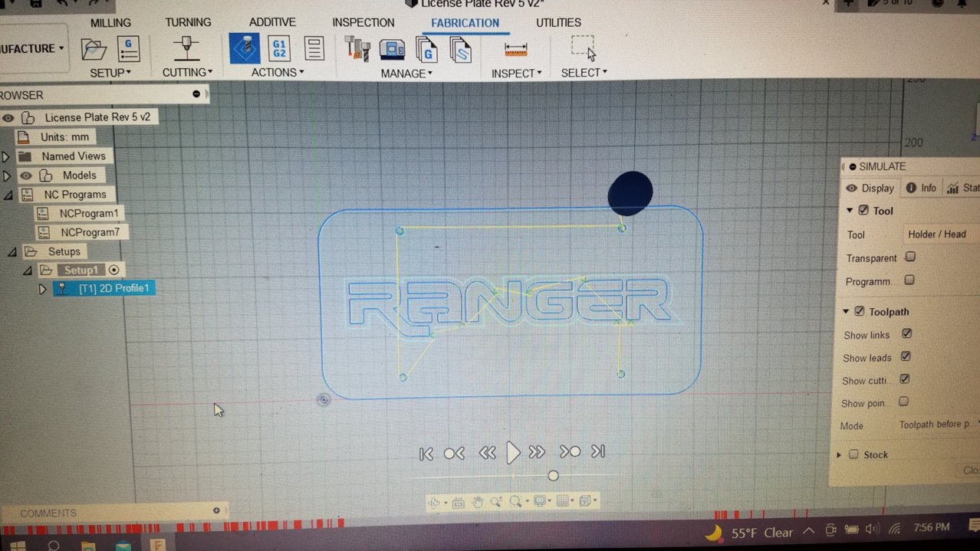The height and width of the screenshot is (551, 980).
Task: Open the SELECT dropdown menu
Action: click(584, 73)
